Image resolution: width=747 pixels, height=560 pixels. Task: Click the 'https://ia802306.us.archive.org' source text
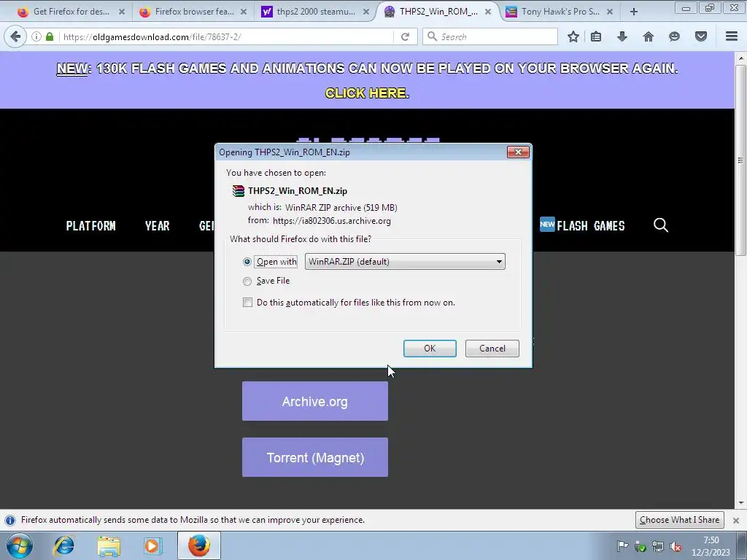pyautogui.click(x=332, y=221)
